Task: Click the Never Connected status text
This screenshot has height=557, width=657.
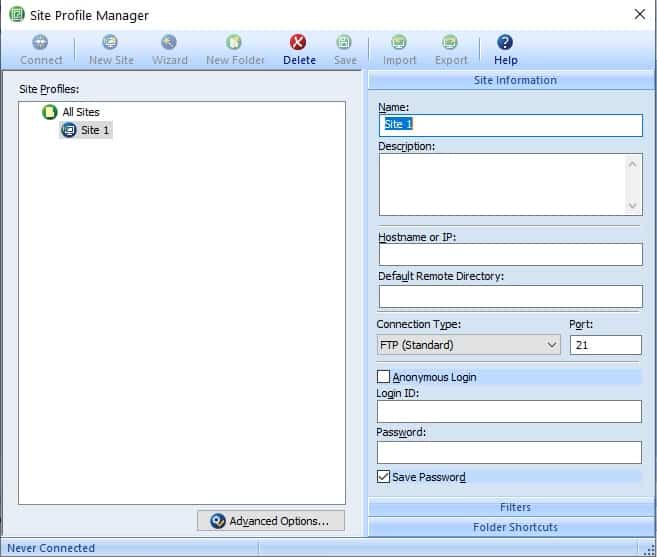Action: (51, 548)
